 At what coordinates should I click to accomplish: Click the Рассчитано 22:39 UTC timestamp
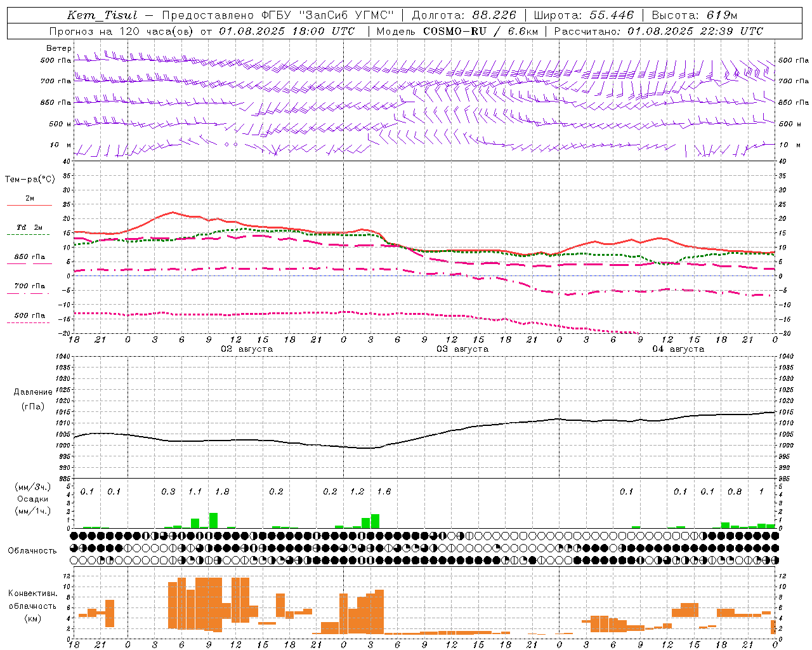pos(658,31)
